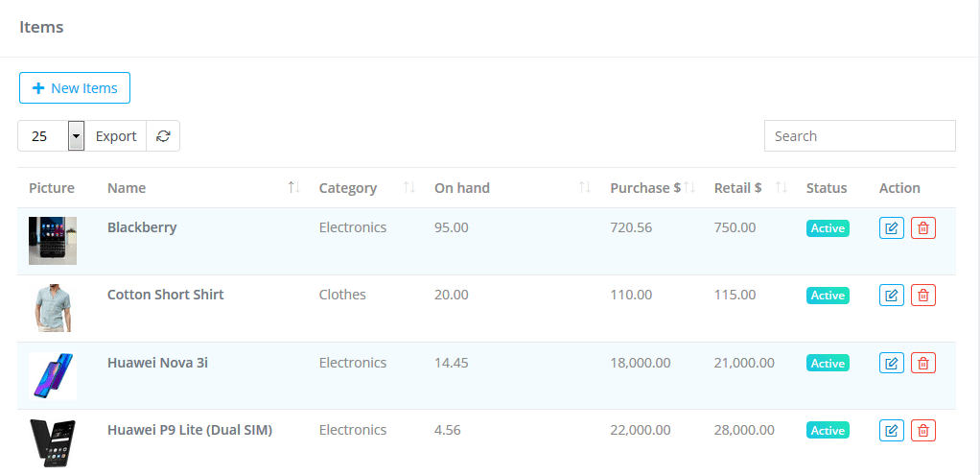
Task: Sort by Purchase $ column
Action: tap(688, 188)
